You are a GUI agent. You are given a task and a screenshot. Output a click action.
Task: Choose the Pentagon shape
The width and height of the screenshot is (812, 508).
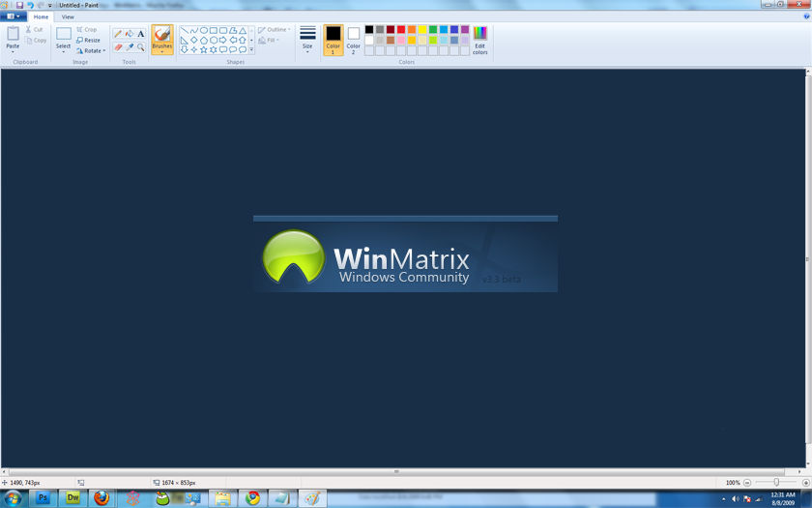204,41
